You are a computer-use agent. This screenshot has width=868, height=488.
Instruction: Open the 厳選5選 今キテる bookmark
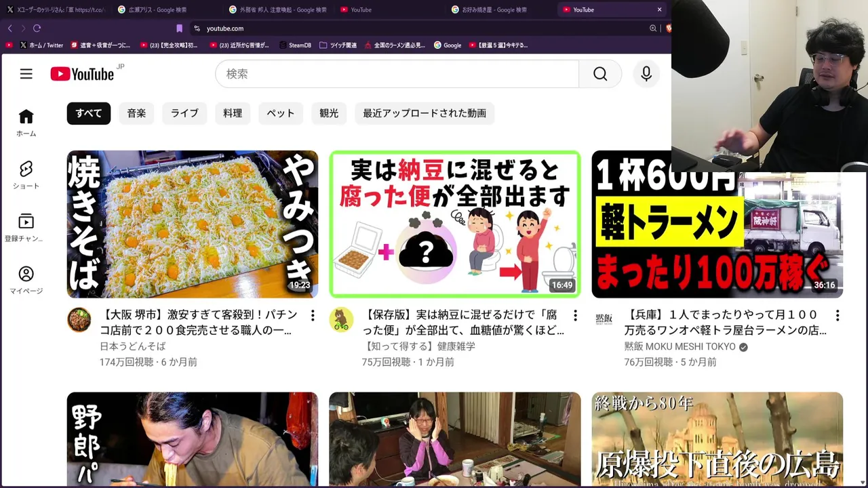point(498,45)
